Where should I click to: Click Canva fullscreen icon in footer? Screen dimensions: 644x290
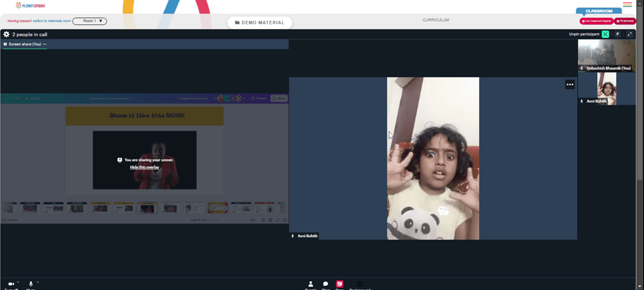[x=278, y=220]
